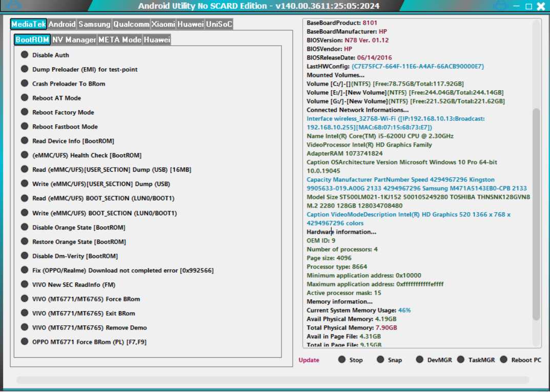Click the progress bar at the window bottom
550x392 pixels.
click(x=275, y=378)
